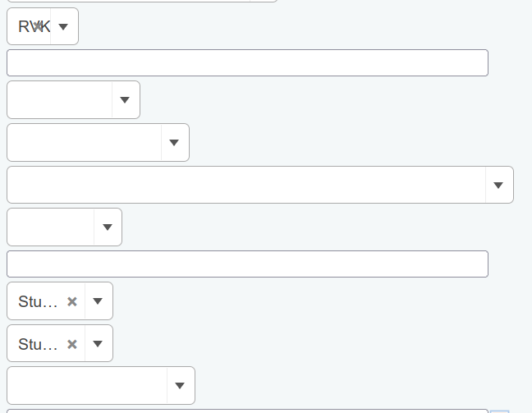Click the text field directly below RVK
This screenshot has width=532, height=413.
click(x=247, y=63)
